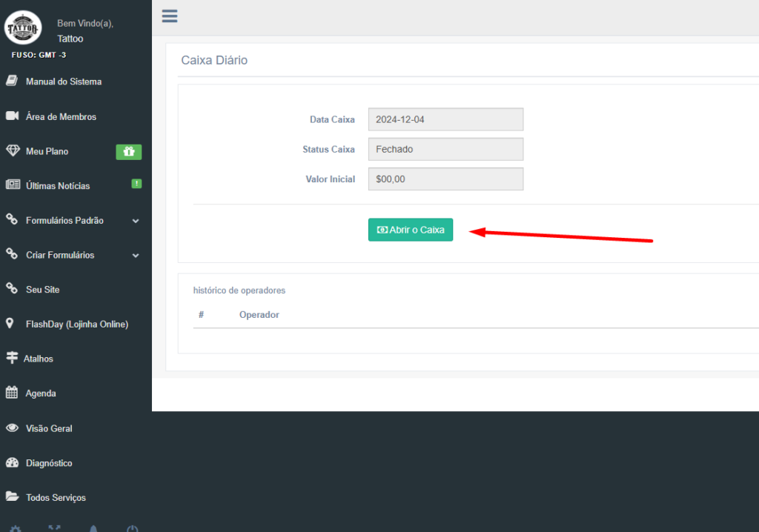Click the Operador column header
The height and width of the screenshot is (532, 759).
[259, 315]
